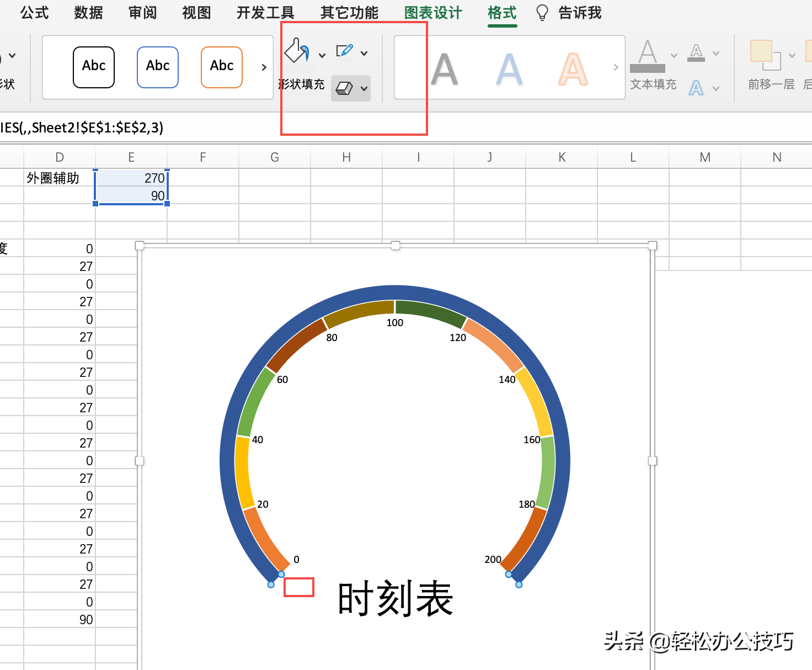812x670 pixels.
Task: Select column header I
Action: 418,157
